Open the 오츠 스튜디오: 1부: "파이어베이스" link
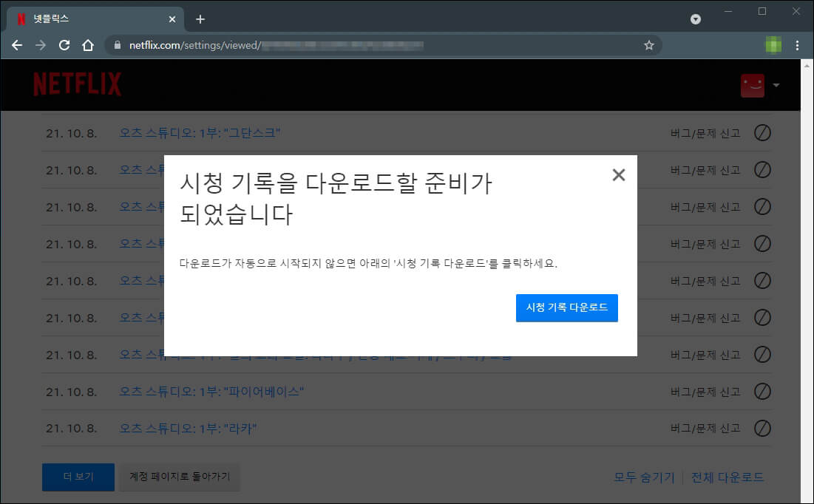 211,392
